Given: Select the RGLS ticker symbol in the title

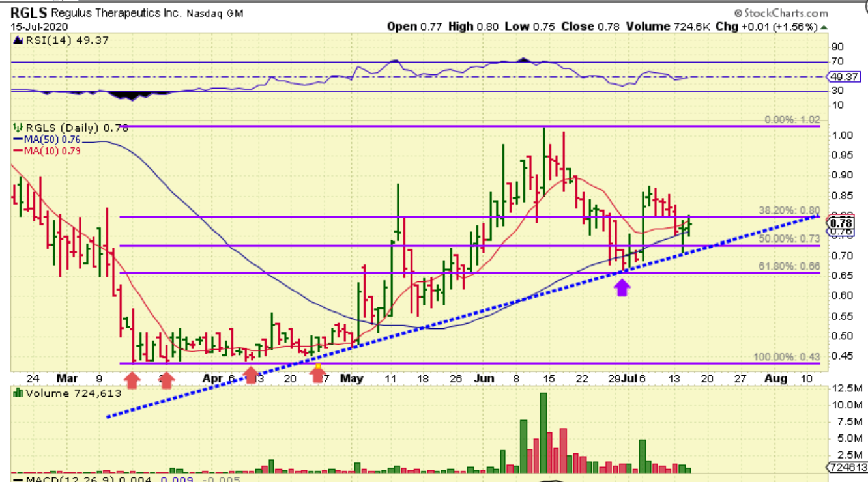Looking at the screenshot, I should [29, 12].
